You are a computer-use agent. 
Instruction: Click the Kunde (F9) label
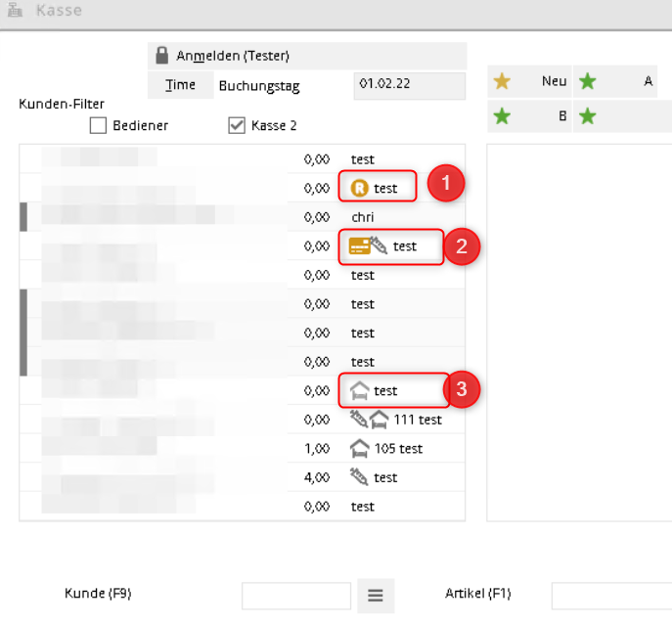(98, 593)
